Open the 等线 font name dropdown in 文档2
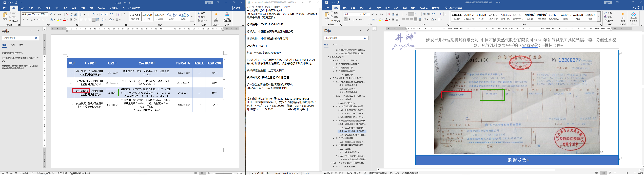Viewport: 644px width, 175px height. pos(38,14)
